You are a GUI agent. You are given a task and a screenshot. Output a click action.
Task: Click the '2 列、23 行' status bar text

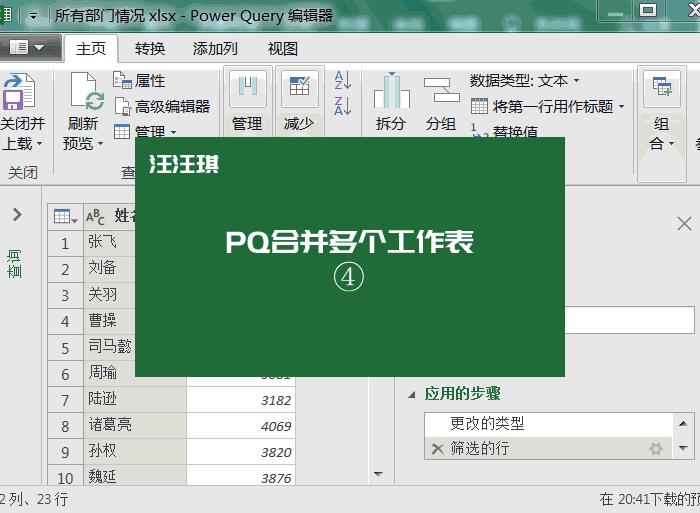(34, 499)
